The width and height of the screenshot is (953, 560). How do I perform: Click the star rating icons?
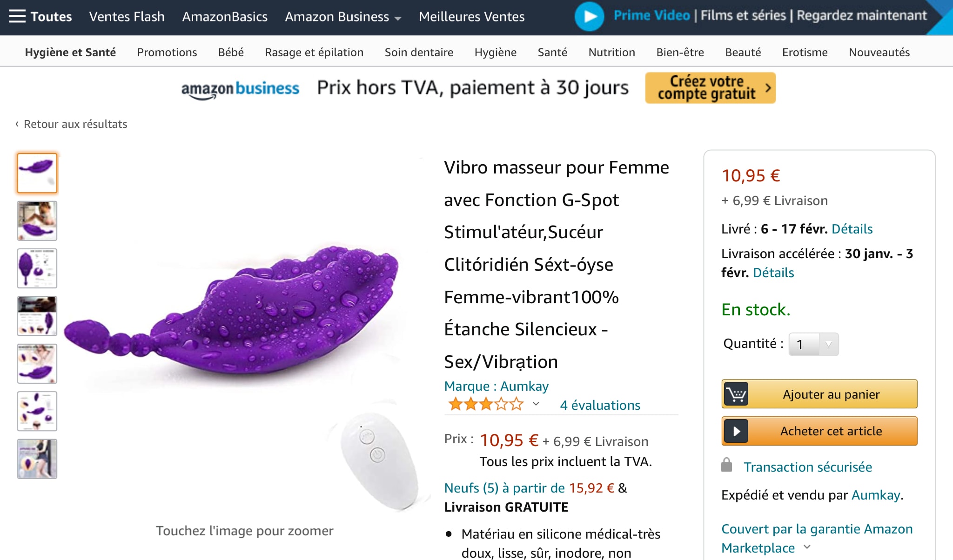486,405
